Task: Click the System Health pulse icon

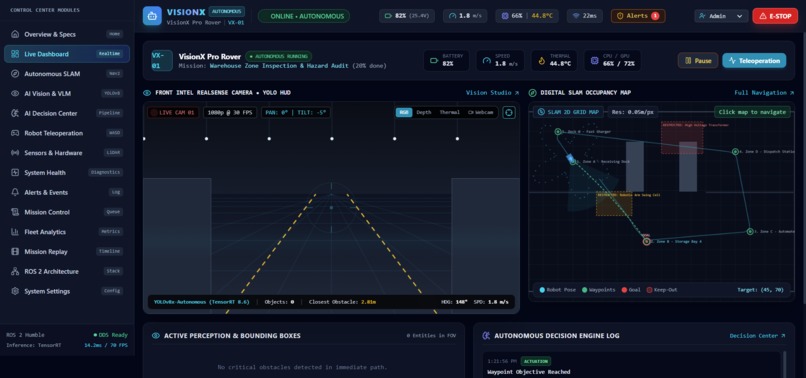Action: pyautogui.click(x=14, y=173)
